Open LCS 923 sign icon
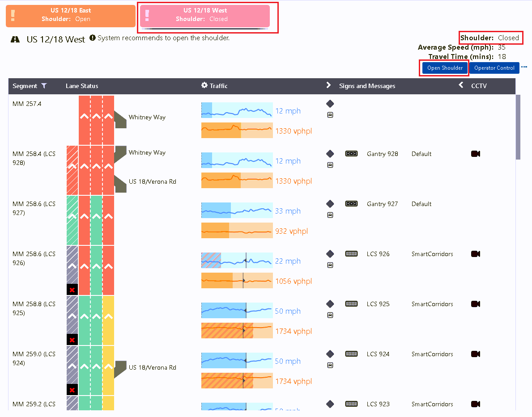This screenshot has width=532, height=417. 351,404
